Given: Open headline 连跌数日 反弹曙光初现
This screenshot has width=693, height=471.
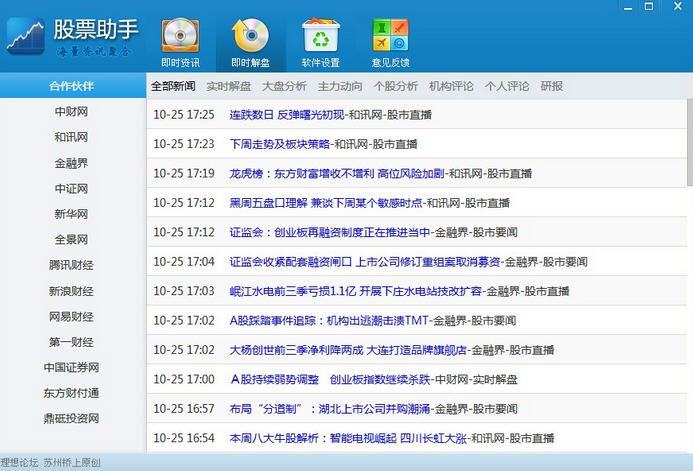Looking at the screenshot, I should tap(287, 115).
